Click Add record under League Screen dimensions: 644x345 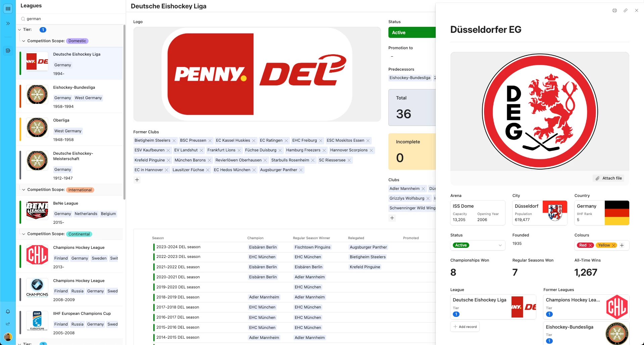[465, 327]
